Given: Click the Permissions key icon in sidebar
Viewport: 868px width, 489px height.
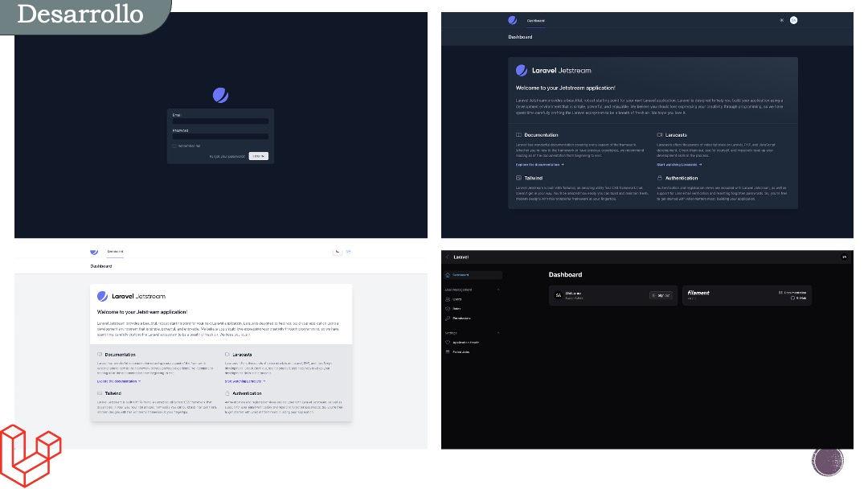Looking at the screenshot, I should (x=448, y=318).
